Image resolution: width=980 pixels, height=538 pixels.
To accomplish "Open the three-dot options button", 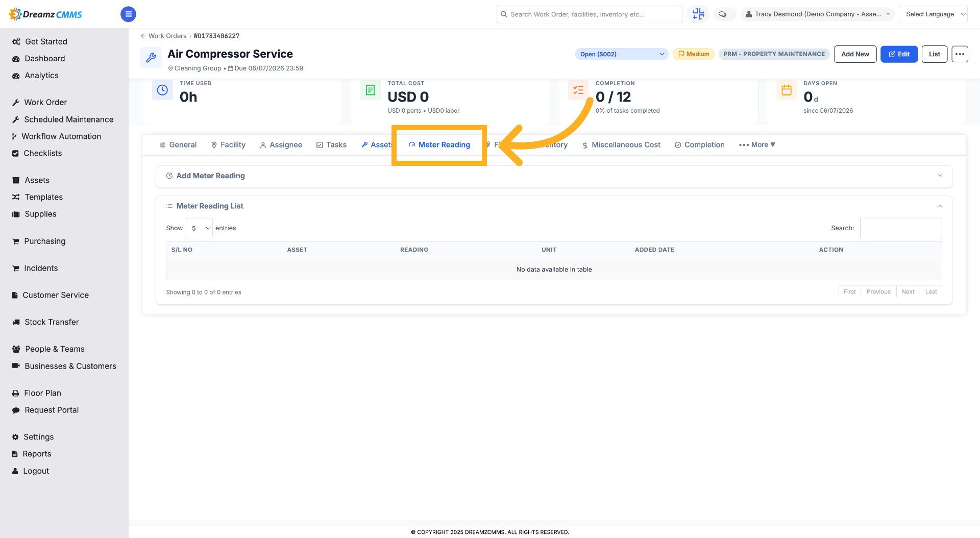I will point(960,54).
